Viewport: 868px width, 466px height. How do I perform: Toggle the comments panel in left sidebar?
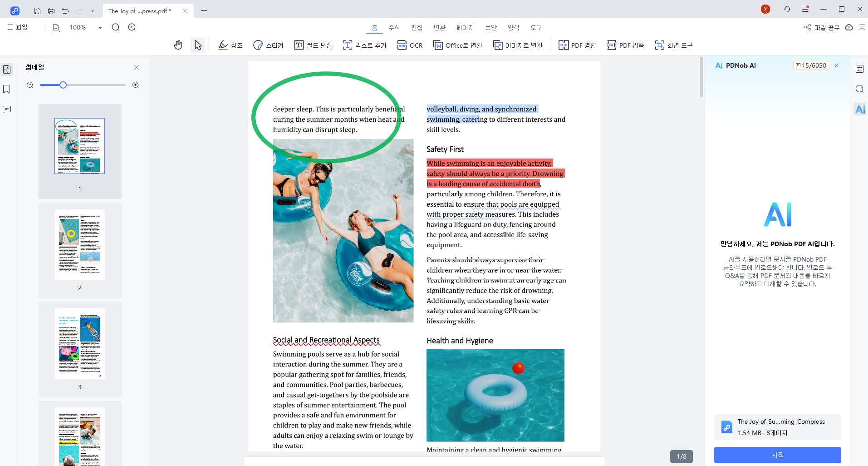pyautogui.click(x=7, y=109)
